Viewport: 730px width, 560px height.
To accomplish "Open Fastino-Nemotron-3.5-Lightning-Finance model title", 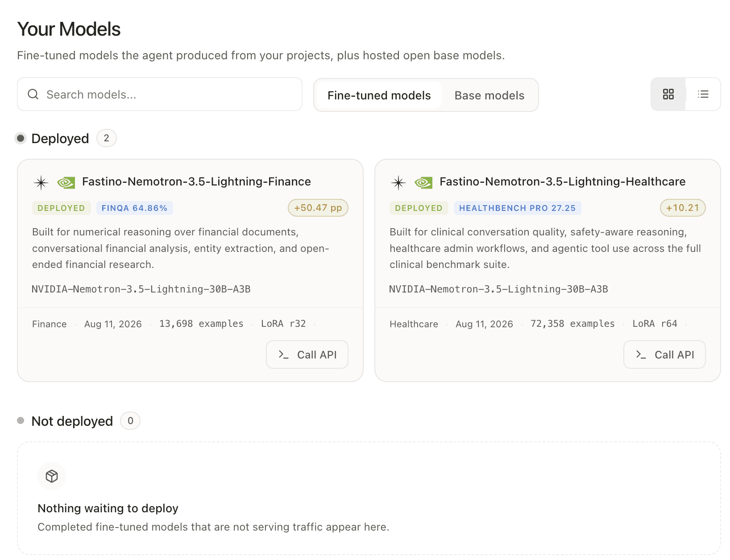I will 196,181.
